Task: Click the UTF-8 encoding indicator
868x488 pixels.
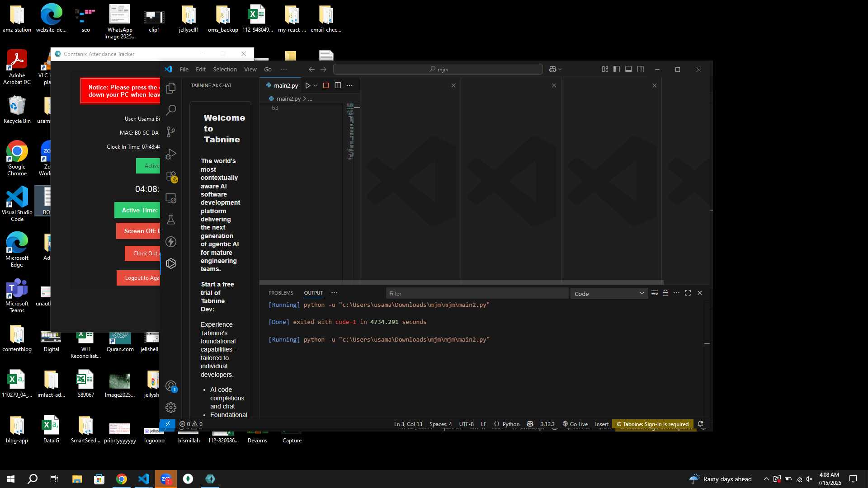Action: pos(466,424)
